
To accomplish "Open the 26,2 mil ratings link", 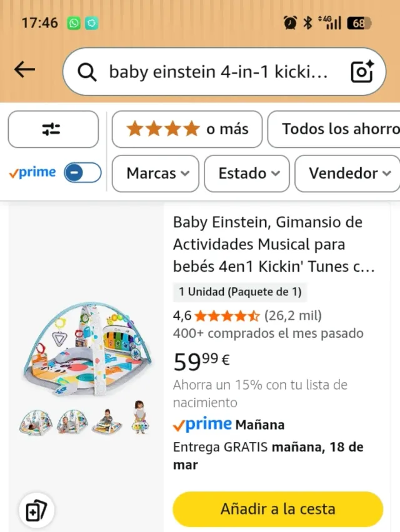I will [x=292, y=315].
